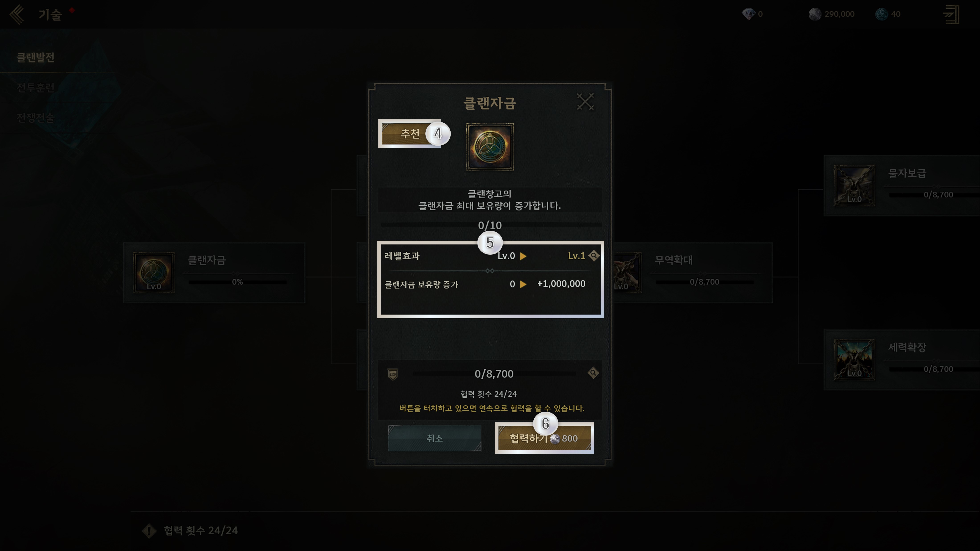Click the 취소 cancel button
This screenshot has width=980, height=551.
(x=435, y=438)
